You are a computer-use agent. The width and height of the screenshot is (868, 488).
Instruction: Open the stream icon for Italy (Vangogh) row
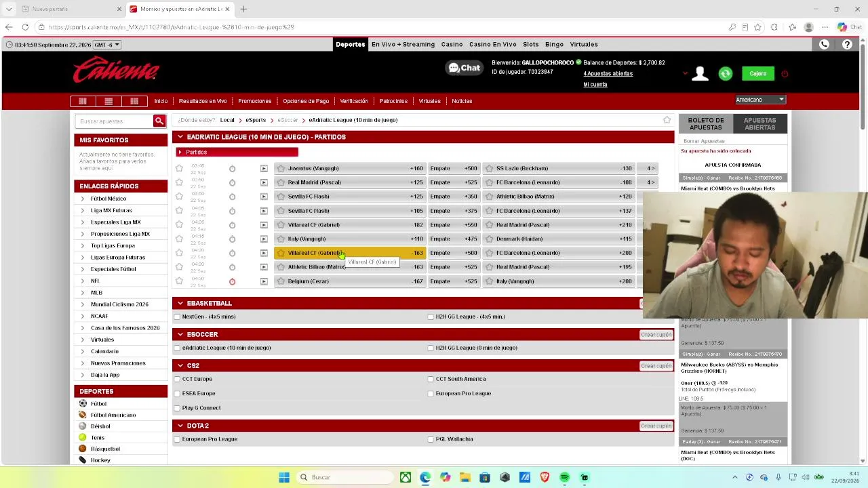click(x=264, y=239)
